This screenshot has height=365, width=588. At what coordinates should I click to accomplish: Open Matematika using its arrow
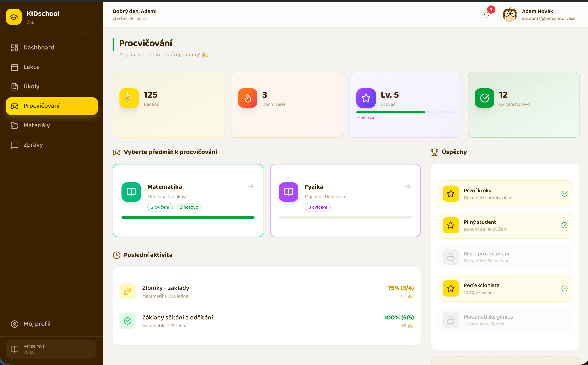[250, 186]
